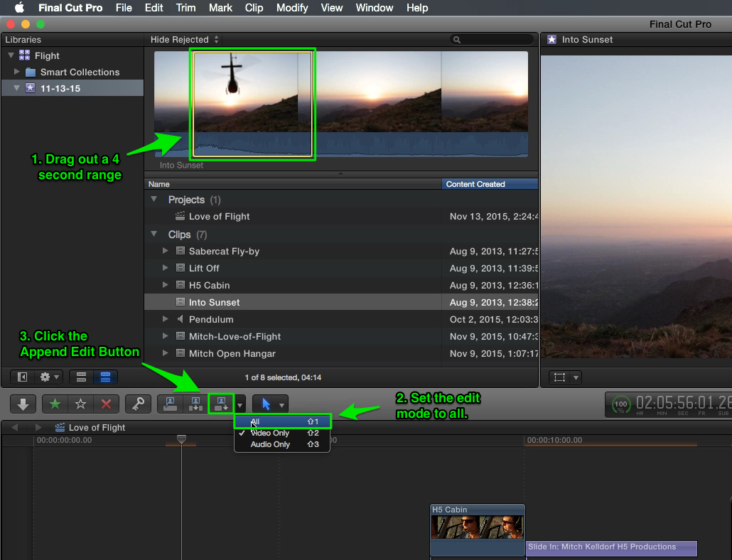Open the Edit menu
Screen dimensions: 732x560
(x=154, y=8)
